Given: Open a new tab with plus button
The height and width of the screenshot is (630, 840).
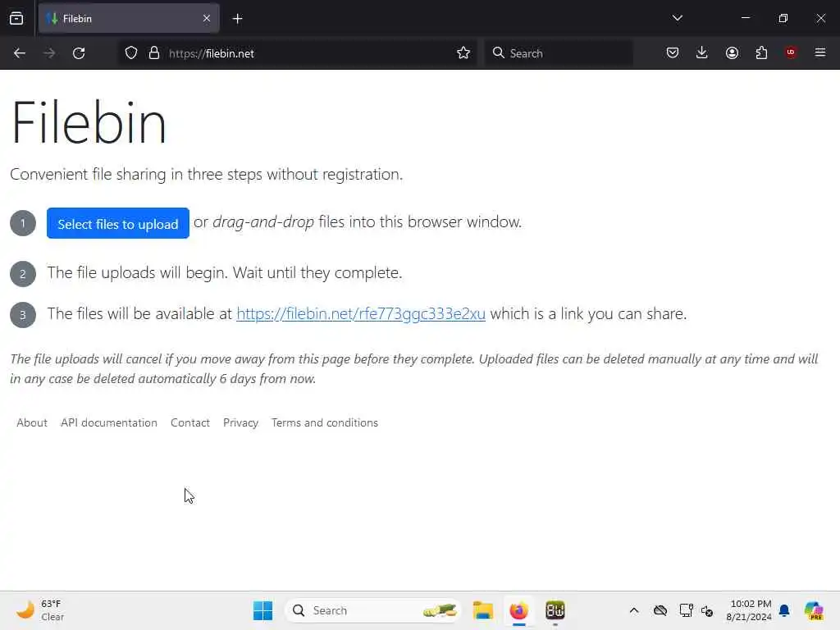Looking at the screenshot, I should [237, 19].
